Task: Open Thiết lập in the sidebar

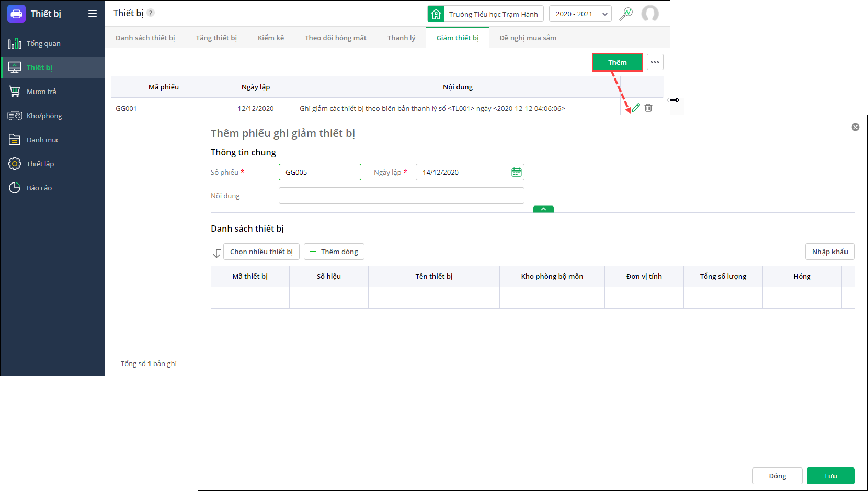Action: point(53,164)
